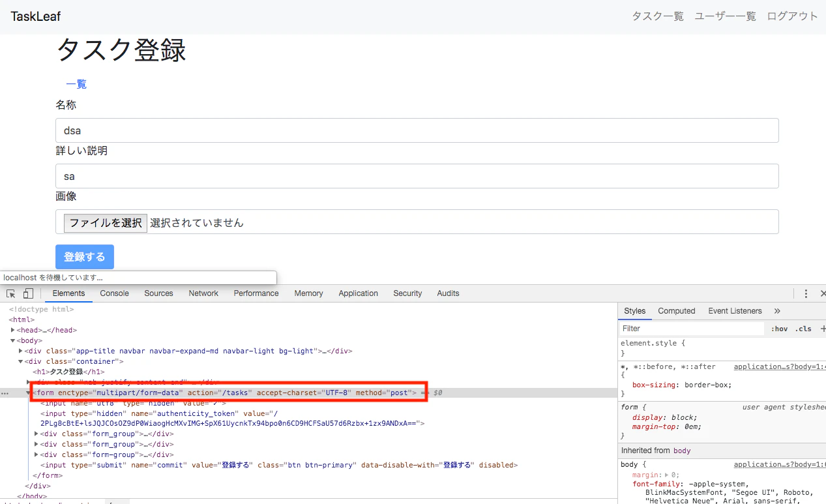Follow the 一覧 link under the heading

point(76,83)
